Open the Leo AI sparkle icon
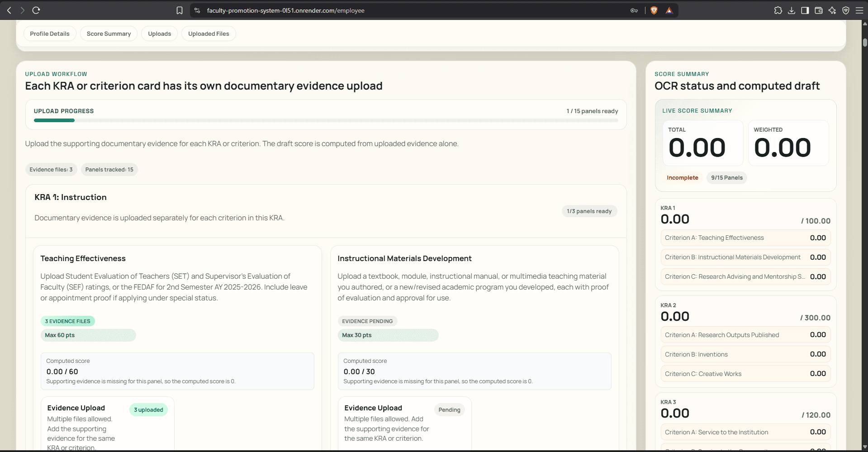 point(832,10)
